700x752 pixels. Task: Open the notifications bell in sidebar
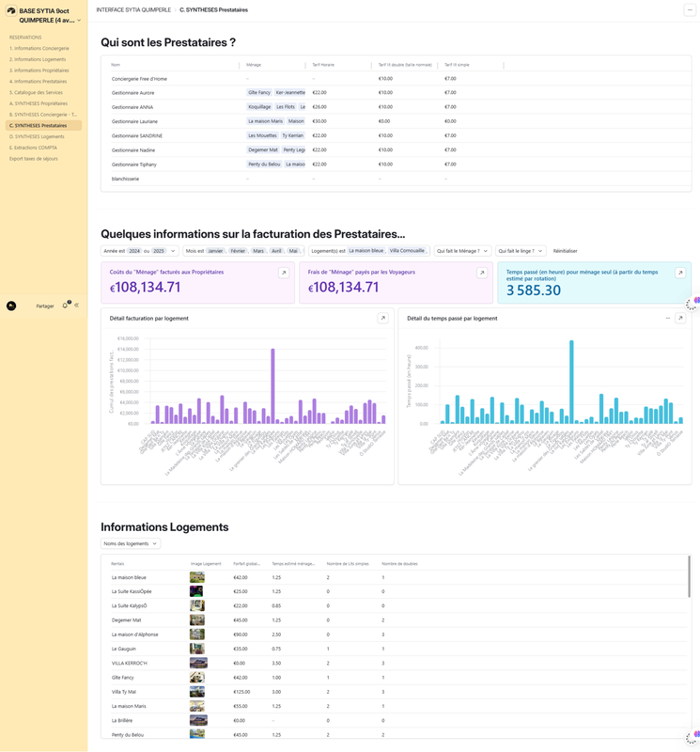click(x=66, y=305)
